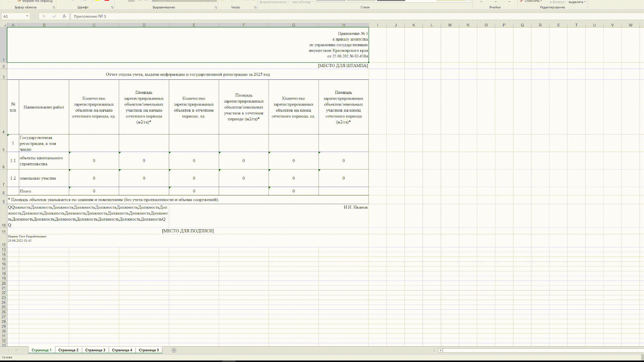Select column H header

(x=343, y=25)
